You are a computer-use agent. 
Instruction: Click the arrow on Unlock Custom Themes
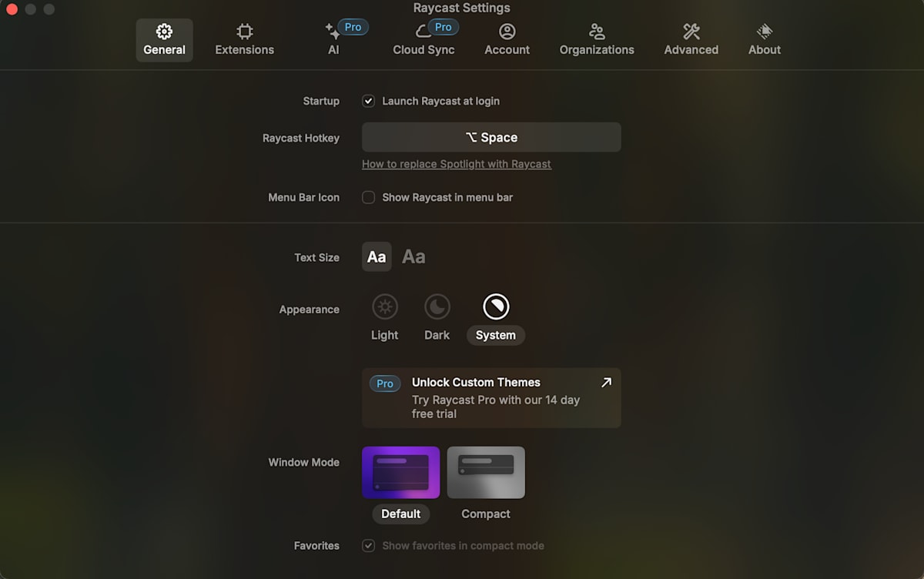click(606, 383)
